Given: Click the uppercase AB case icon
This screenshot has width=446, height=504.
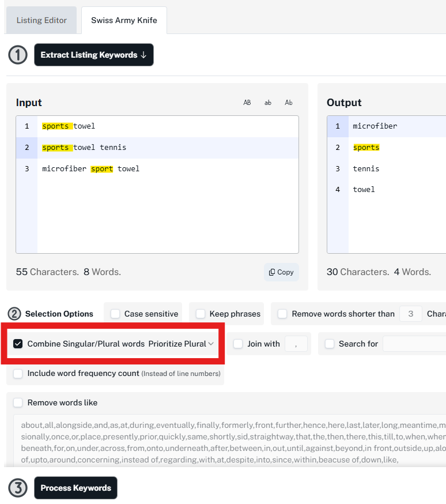Looking at the screenshot, I should tap(247, 103).
